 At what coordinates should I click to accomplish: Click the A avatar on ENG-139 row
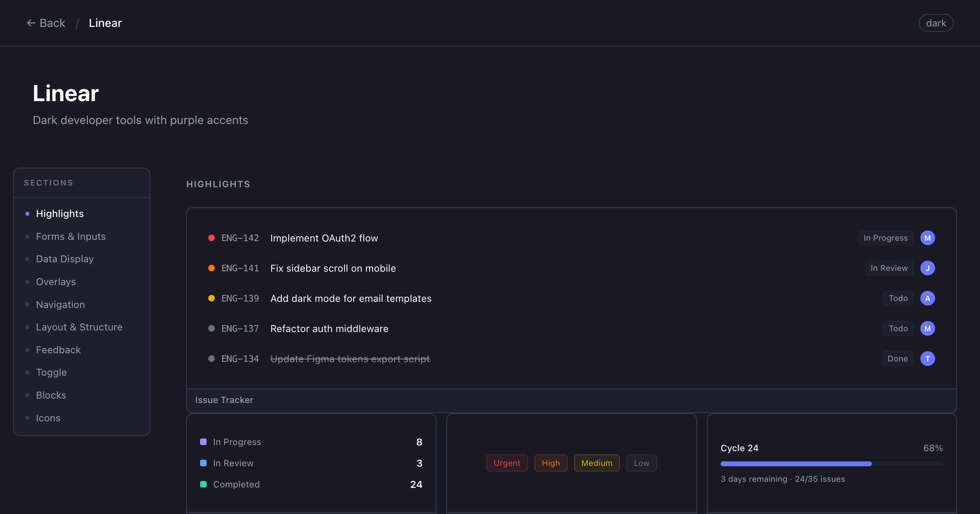click(928, 298)
